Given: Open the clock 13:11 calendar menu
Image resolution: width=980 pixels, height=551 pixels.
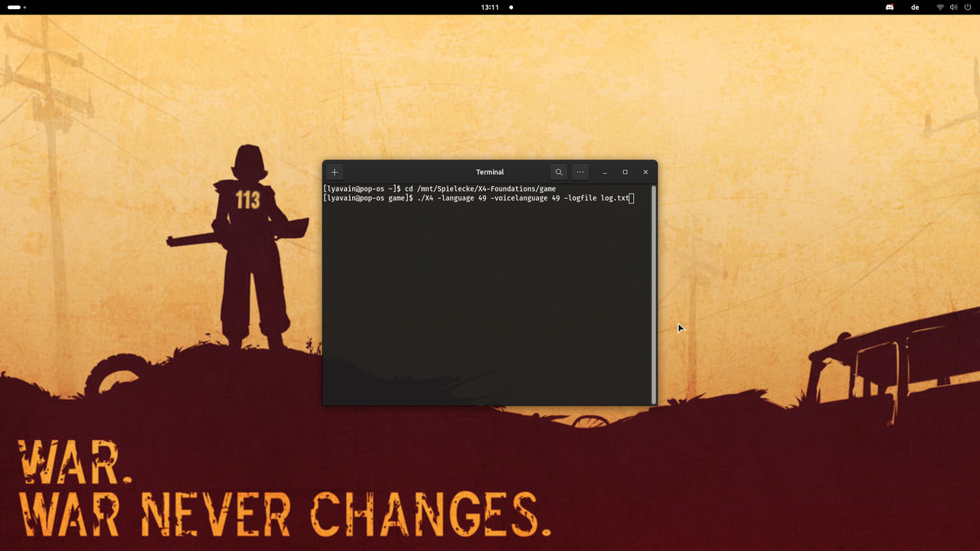Looking at the screenshot, I should pos(490,7).
